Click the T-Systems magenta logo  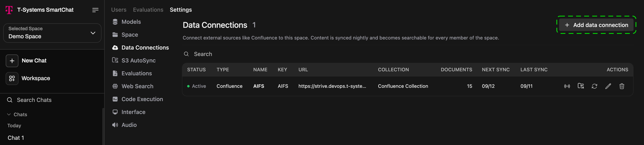[9, 10]
